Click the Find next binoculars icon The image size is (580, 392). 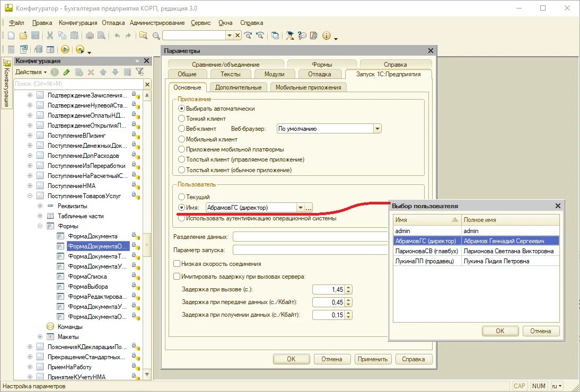tap(248, 35)
